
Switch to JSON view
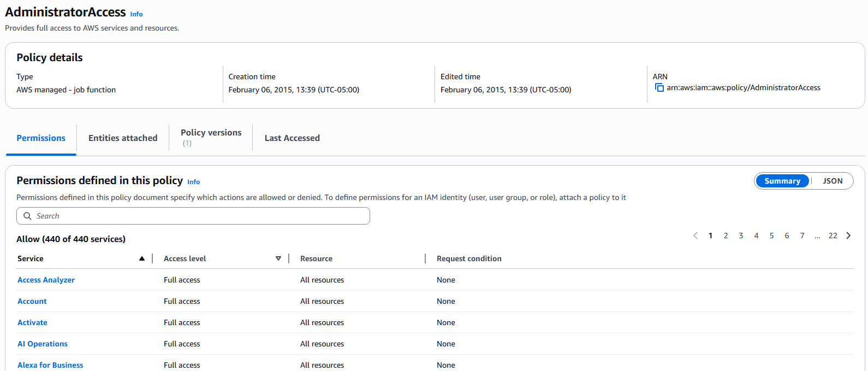[x=833, y=181]
